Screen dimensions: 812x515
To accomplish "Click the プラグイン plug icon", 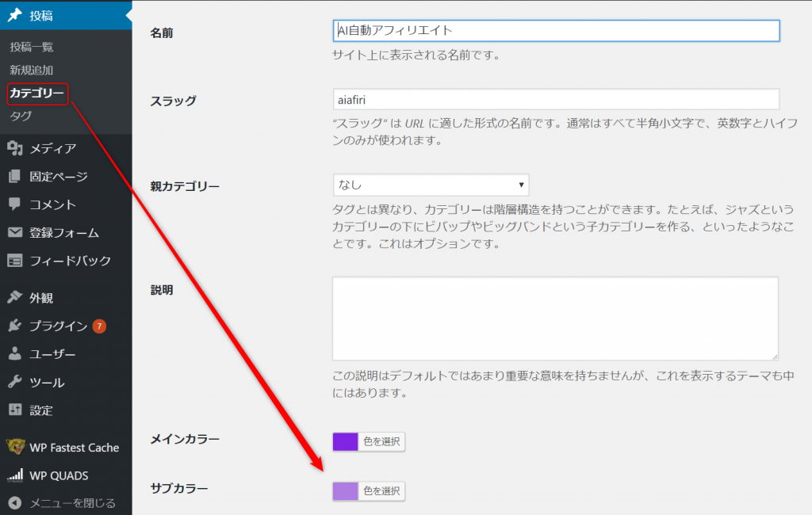I will [14, 326].
